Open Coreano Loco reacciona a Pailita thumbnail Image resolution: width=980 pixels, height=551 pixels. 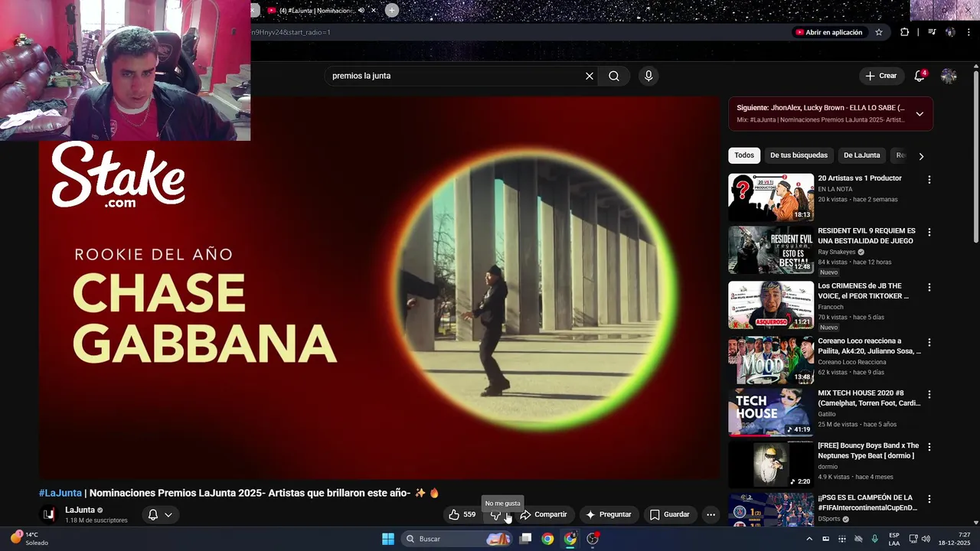(771, 360)
